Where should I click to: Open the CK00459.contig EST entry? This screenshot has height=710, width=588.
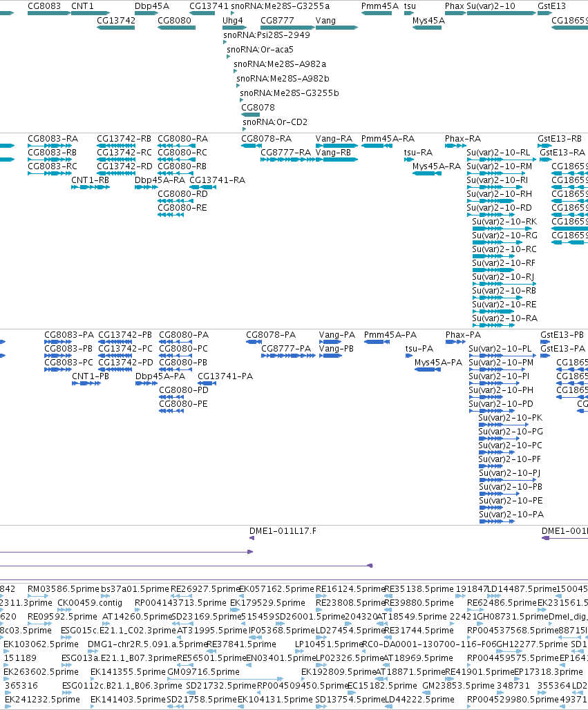tap(65, 610)
